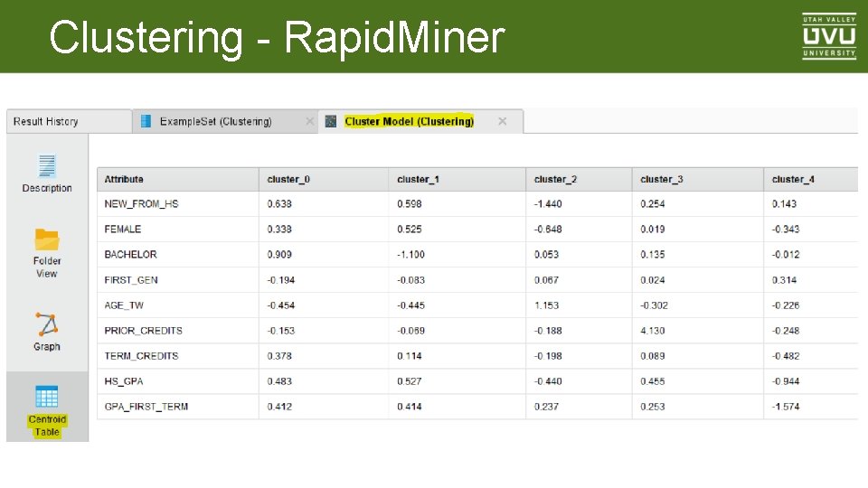Click cell value -0.454 in AGE_TW row
This screenshot has height=488, width=868.
click(x=280, y=305)
